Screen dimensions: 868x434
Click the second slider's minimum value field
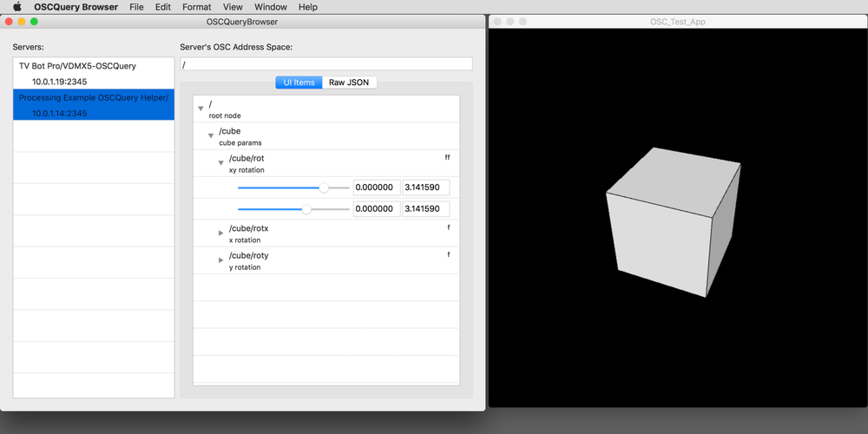pyautogui.click(x=377, y=209)
